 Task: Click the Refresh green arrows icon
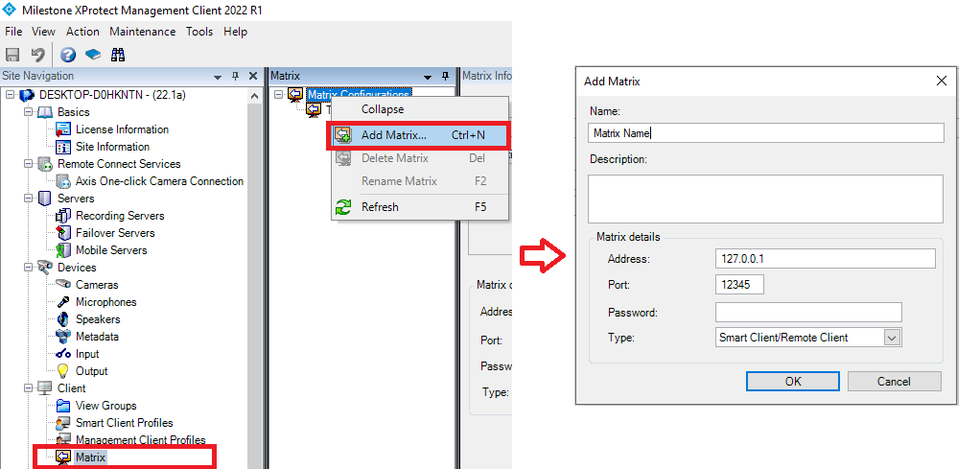(343, 207)
